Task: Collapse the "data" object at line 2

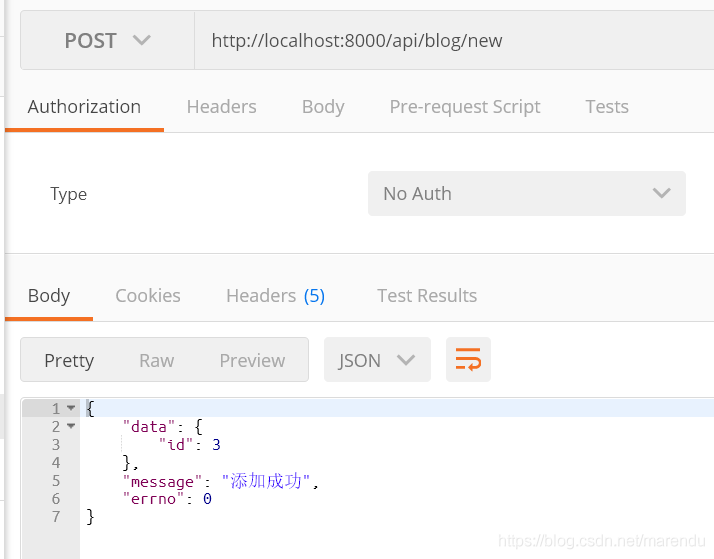Action: pyautogui.click(x=71, y=426)
